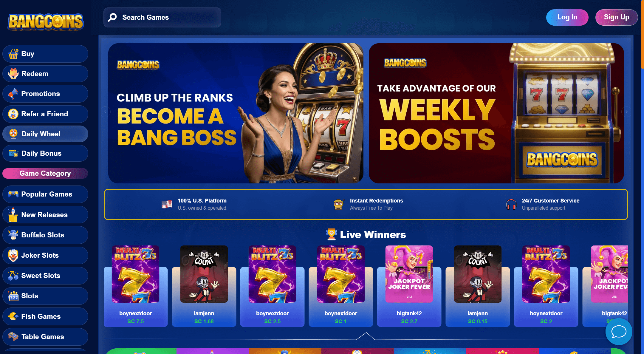This screenshot has height=354, width=644.
Task: Click the search magnifier icon
Action: tap(112, 17)
